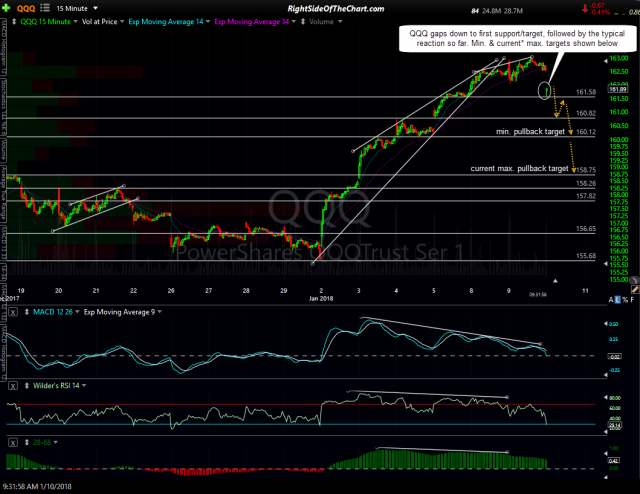This screenshot has height=494, width=640.
Task: Open the QQQ 15 Minute plot menu
Action: pyautogui.click(x=48, y=22)
